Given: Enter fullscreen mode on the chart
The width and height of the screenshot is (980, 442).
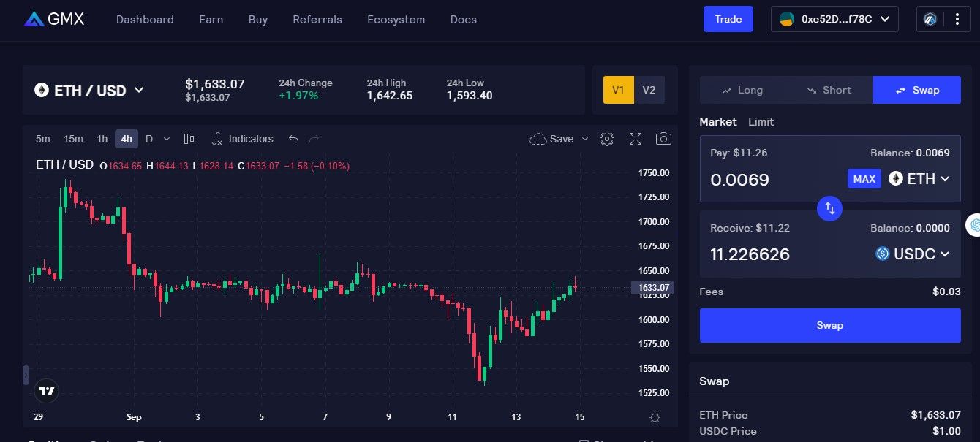Looking at the screenshot, I should click(x=635, y=138).
